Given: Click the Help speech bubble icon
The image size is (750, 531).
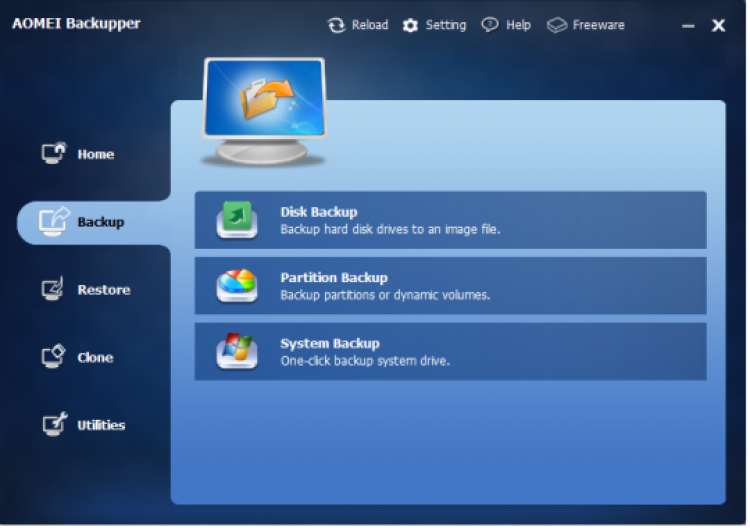Looking at the screenshot, I should [x=492, y=25].
